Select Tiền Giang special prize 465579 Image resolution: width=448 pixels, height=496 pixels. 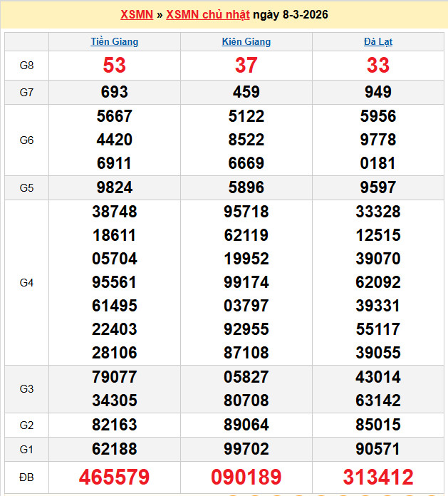[115, 477]
